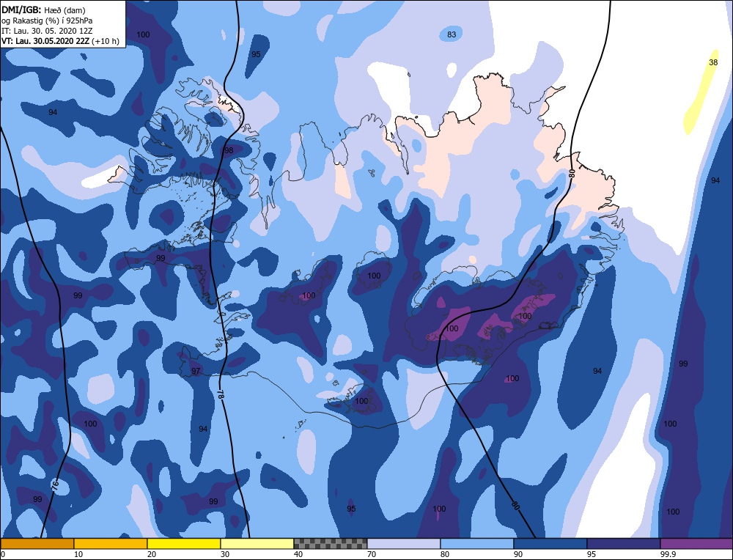Click the color bar tick label '30'
Screen dimensions: 733x560
tap(225, 554)
